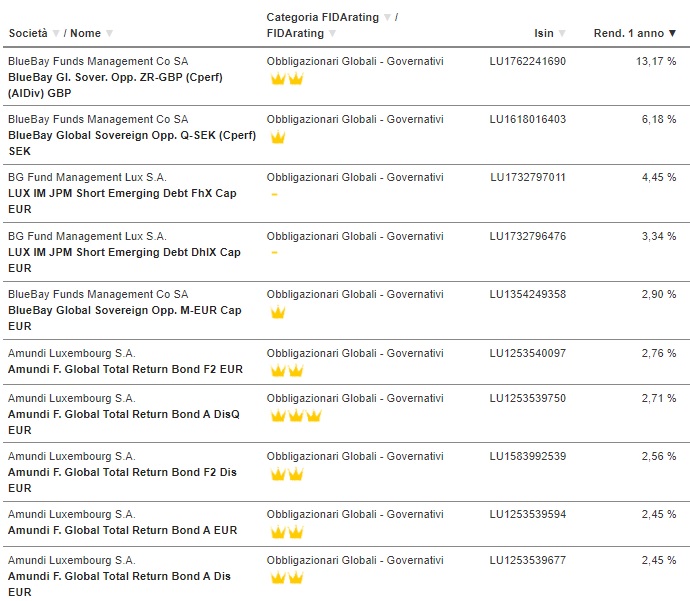Toggle Rend. 1 anno sort arrow
This screenshot has width=690, height=601.
(x=672, y=33)
